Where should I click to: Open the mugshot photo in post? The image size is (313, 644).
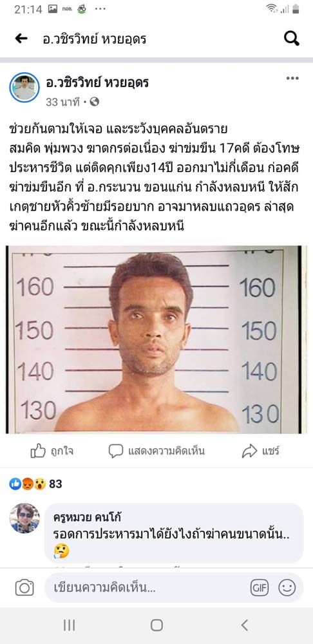point(156,339)
